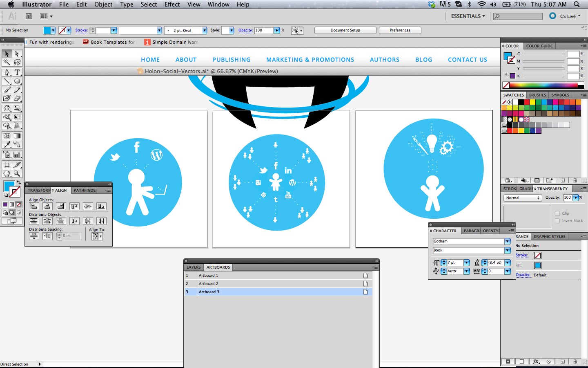588x368 pixels.
Task: Pick the Gradient tool
Action: click(17, 136)
